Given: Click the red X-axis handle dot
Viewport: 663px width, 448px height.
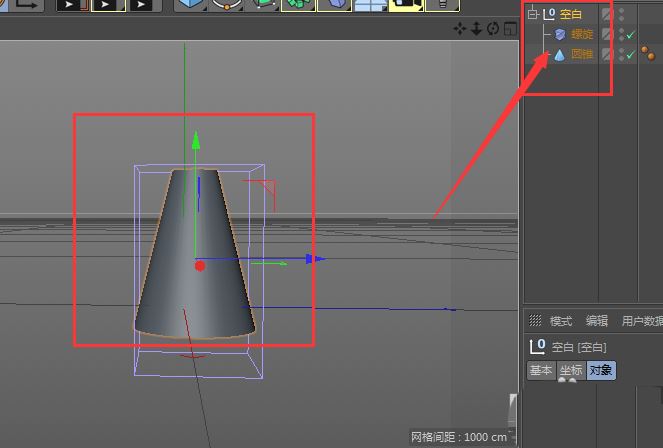Looking at the screenshot, I should [x=200, y=266].
